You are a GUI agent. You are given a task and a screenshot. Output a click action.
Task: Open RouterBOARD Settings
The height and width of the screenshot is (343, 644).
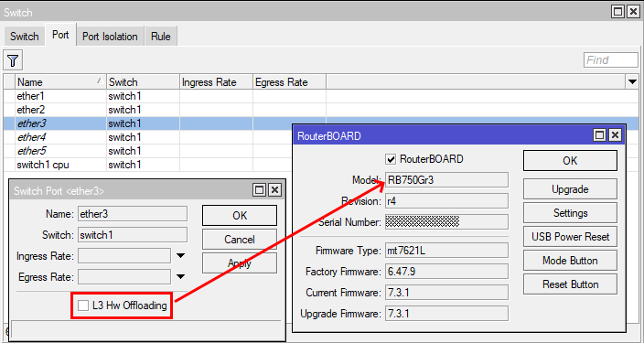(570, 213)
